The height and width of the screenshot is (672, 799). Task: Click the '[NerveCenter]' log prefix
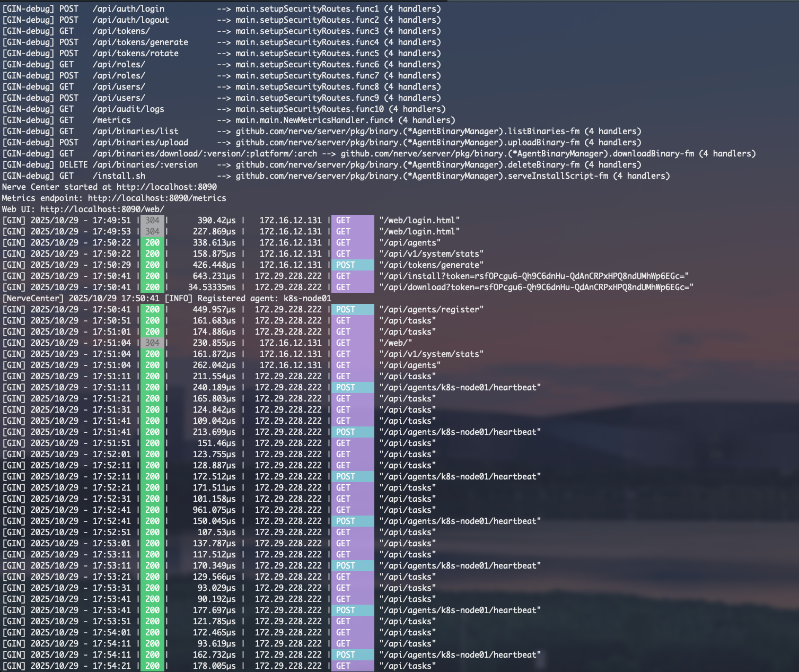[x=33, y=298]
